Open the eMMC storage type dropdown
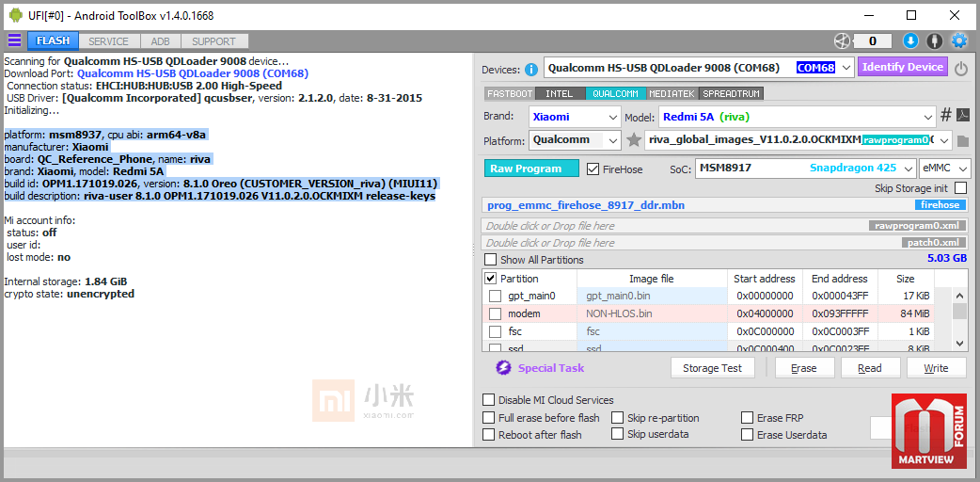980x482 pixels. click(945, 168)
